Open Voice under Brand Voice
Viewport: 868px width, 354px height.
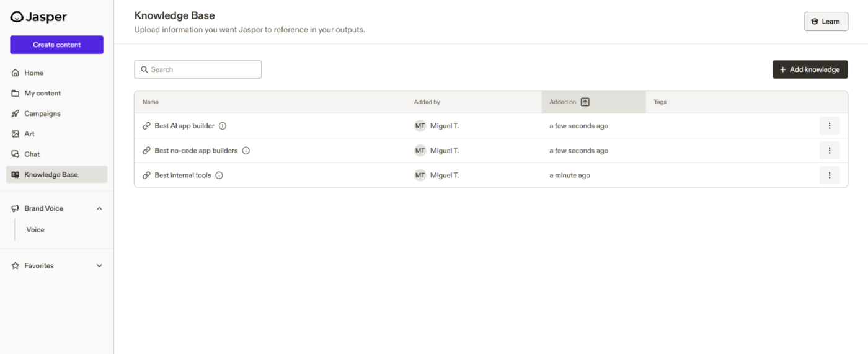(x=35, y=230)
